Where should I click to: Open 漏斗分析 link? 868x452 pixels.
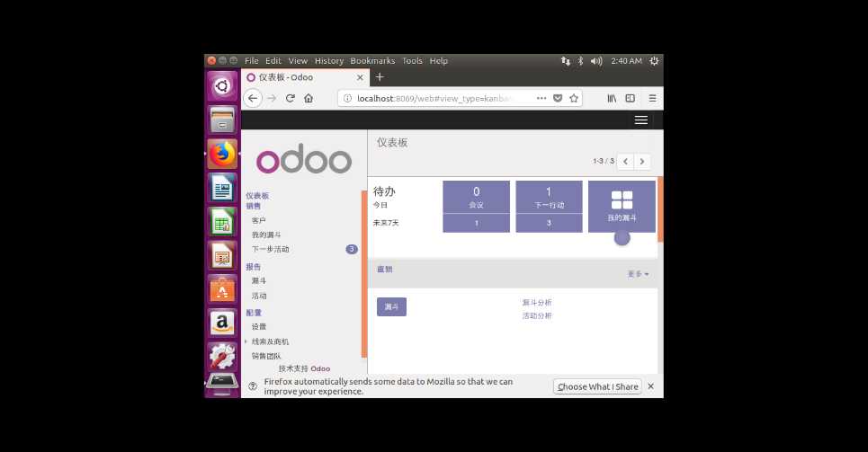tap(536, 303)
